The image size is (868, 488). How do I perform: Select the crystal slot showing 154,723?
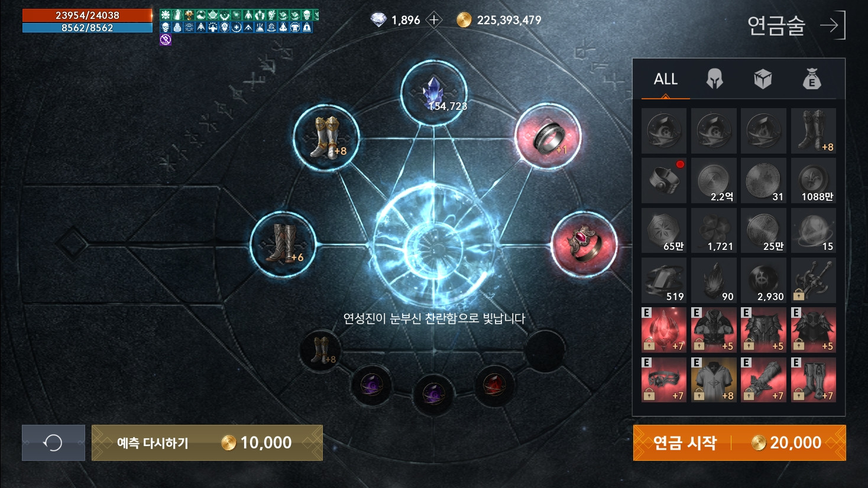point(434,93)
